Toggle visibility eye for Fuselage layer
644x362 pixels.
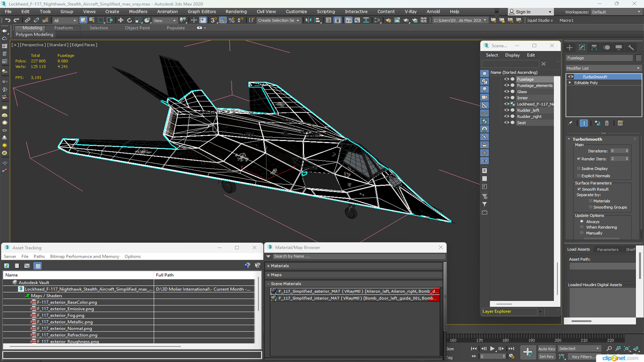[507, 79]
